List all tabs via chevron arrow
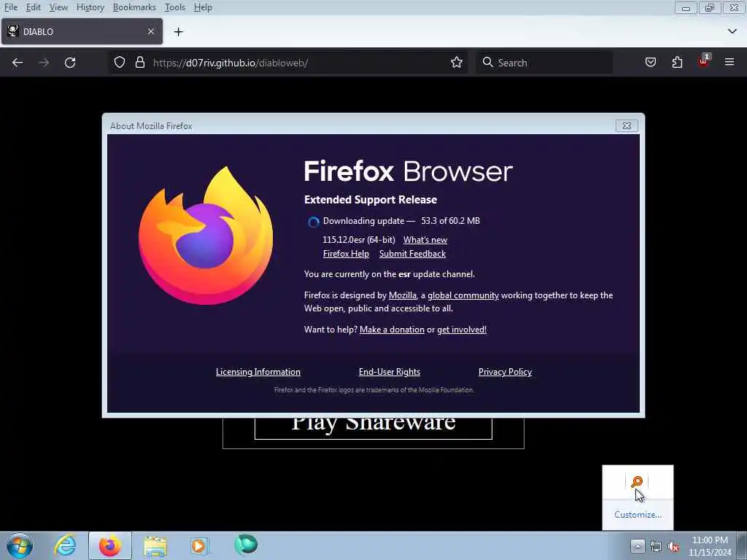 coord(732,31)
